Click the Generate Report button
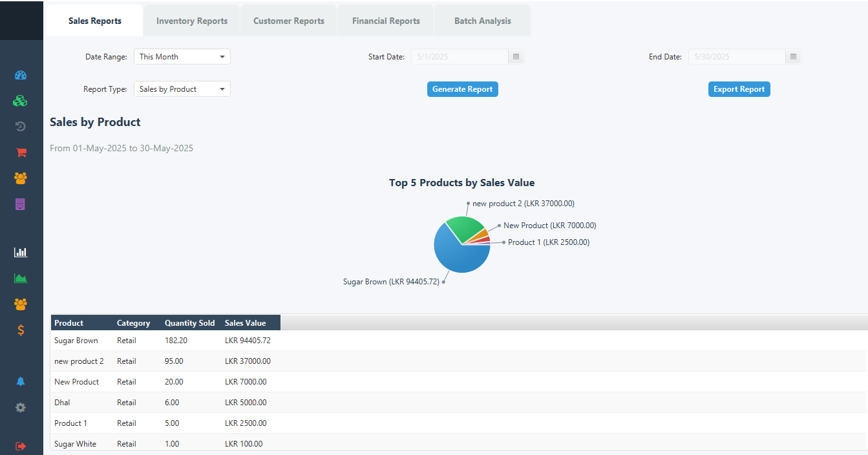 tap(463, 89)
